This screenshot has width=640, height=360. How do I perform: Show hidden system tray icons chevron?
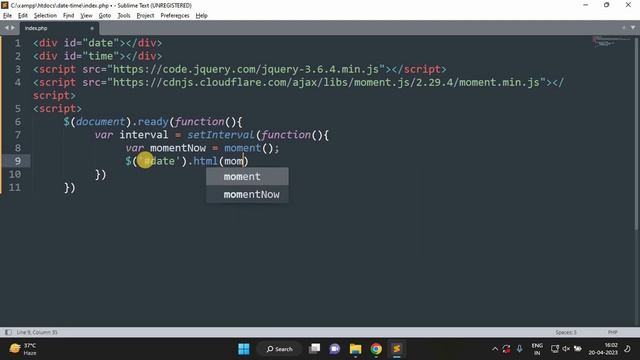495,349
